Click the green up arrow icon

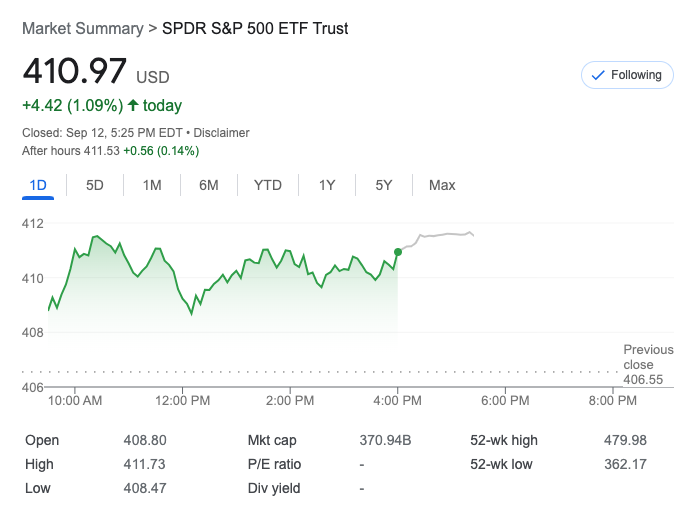133,105
